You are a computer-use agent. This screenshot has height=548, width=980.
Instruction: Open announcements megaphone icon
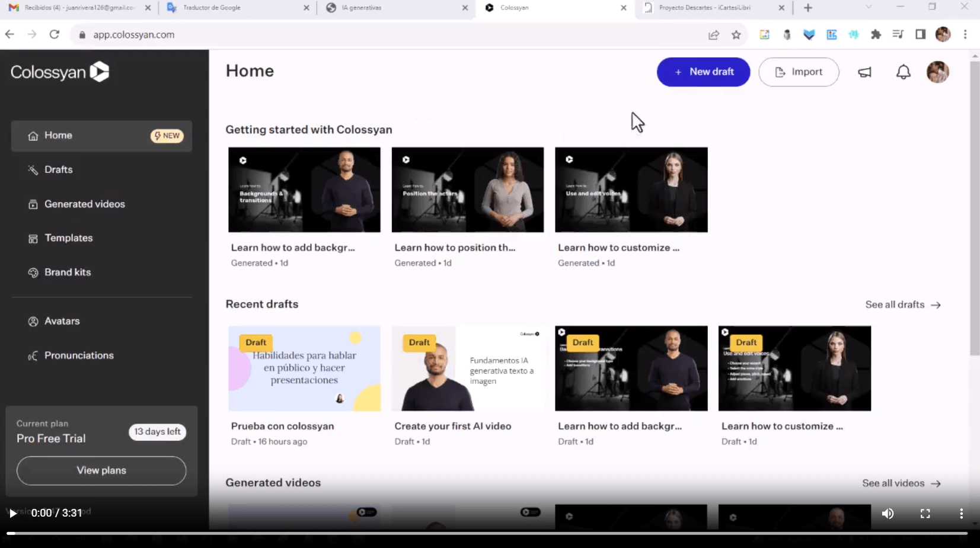[x=865, y=72]
